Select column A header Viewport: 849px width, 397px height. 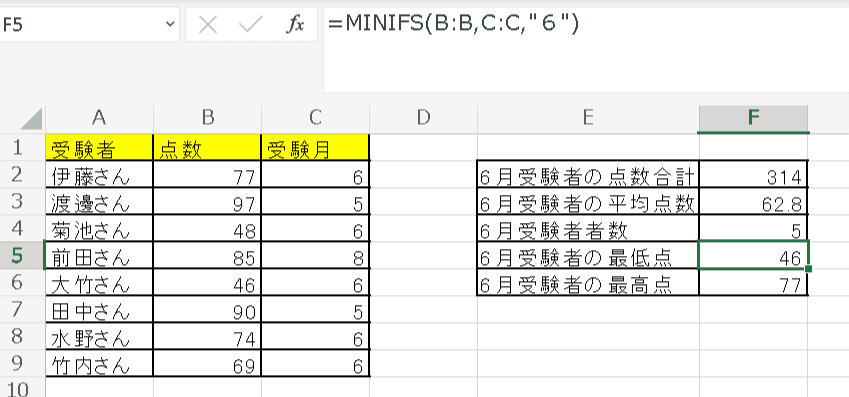[x=99, y=118]
